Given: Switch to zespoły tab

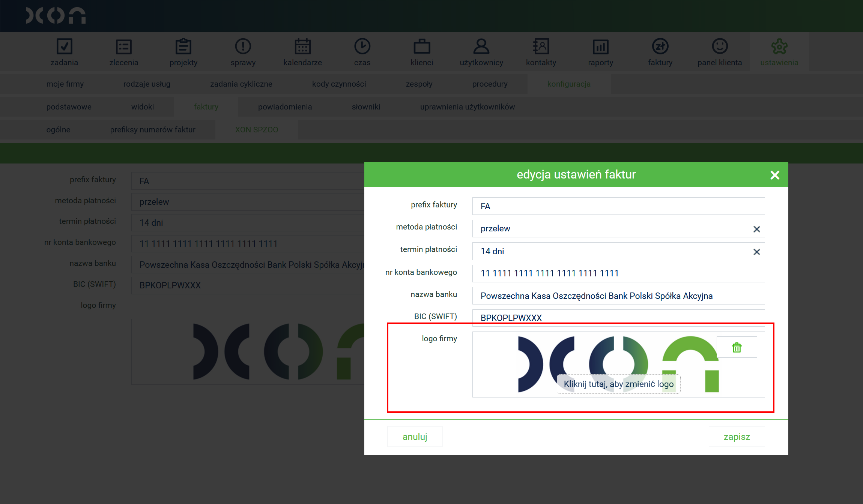Looking at the screenshot, I should point(419,84).
